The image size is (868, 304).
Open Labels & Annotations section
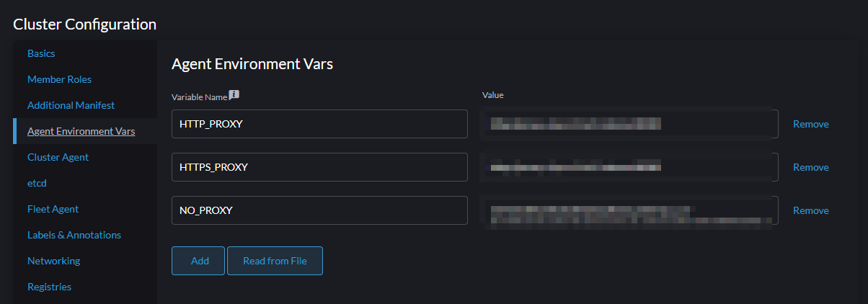[74, 235]
